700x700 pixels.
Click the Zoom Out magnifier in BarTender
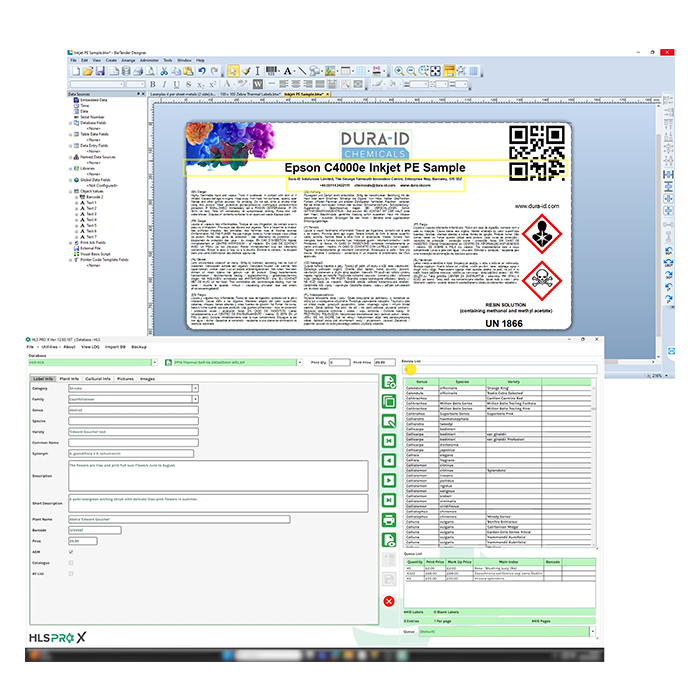click(x=411, y=71)
